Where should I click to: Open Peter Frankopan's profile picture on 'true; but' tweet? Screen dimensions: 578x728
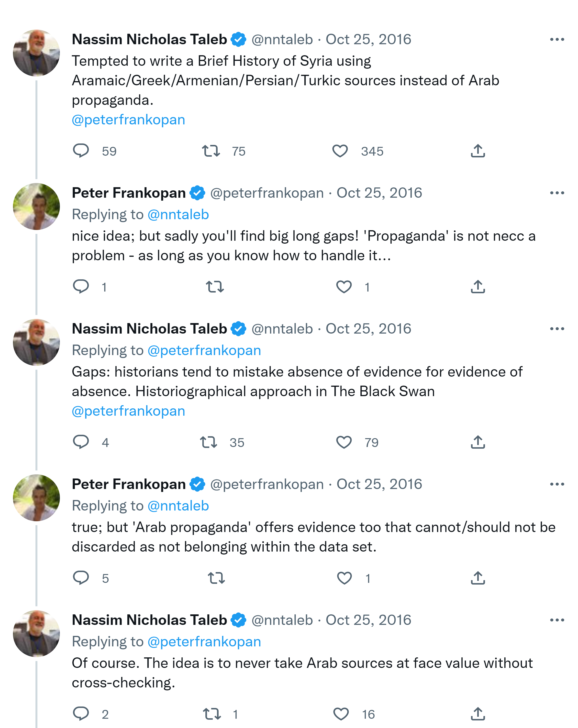(x=36, y=498)
